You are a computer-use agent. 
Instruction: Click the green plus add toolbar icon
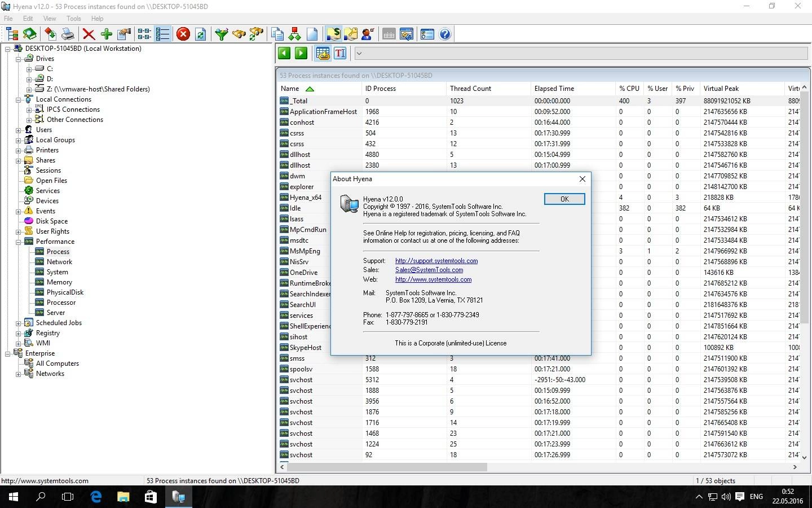(x=106, y=34)
